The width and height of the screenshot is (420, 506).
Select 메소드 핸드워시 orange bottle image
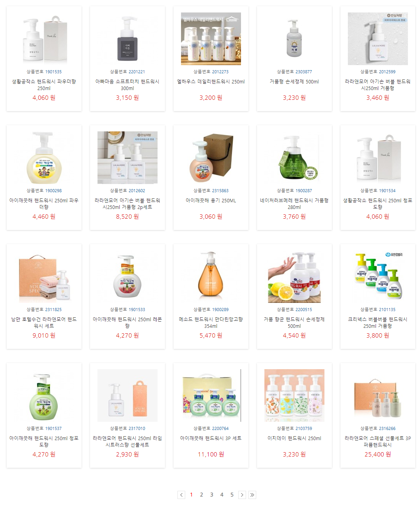(211, 276)
